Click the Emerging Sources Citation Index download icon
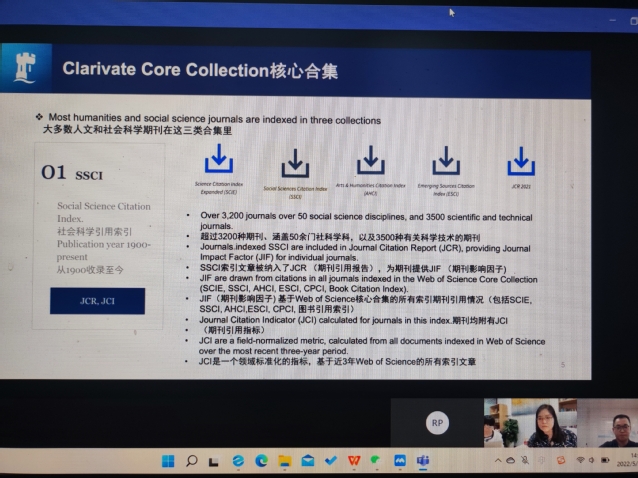638x478 pixels. [x=446, y=161]
